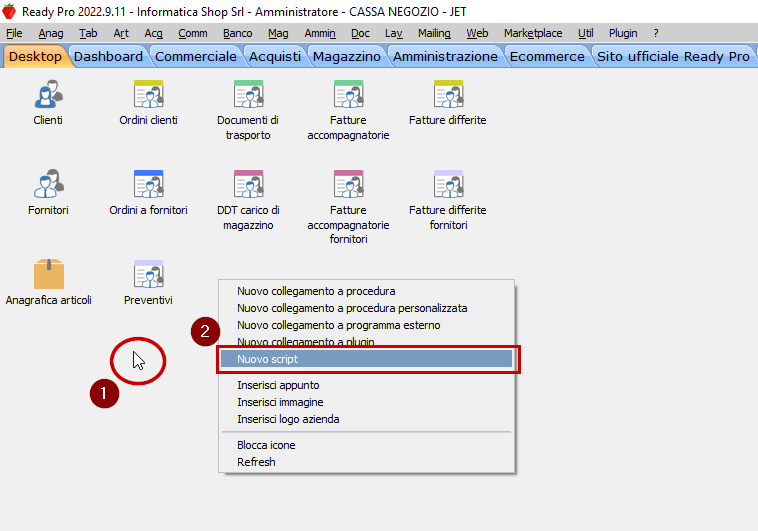Open the Sito ufficiale Ready Pro tab
758x531 pixels.
673,56
